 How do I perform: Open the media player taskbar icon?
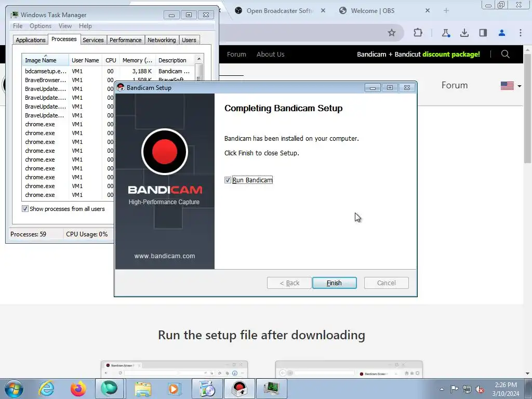click(175, 389)
